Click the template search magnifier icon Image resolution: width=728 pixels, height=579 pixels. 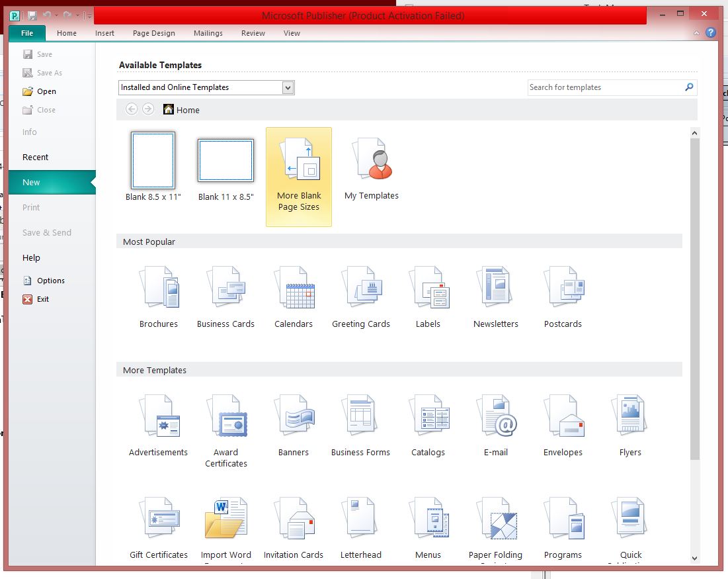[x=690, y=87]
